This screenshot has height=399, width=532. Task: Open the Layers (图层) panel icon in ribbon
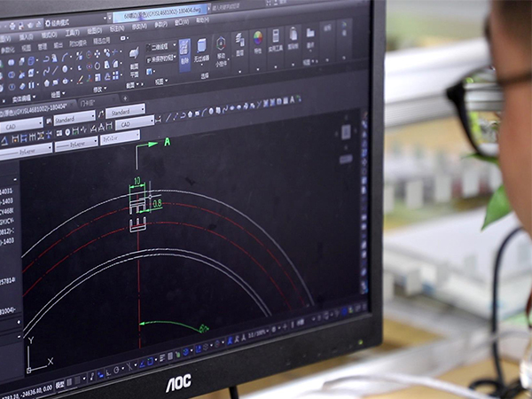pos(239,42)
